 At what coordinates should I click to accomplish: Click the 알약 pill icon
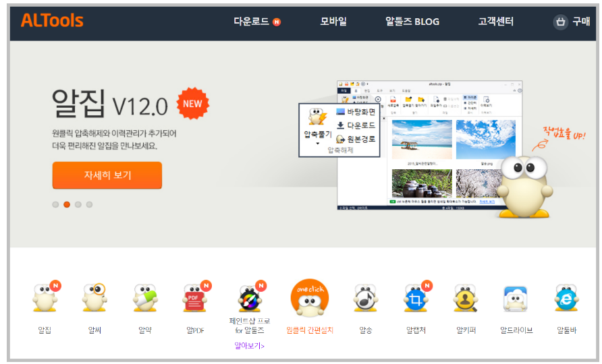144,297
